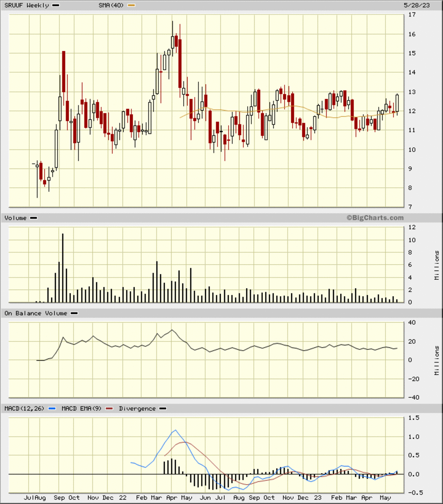This screenshot has height=504, width=443.
Task: Select the SRUUF Weekly title text
Action: (26, 5)
